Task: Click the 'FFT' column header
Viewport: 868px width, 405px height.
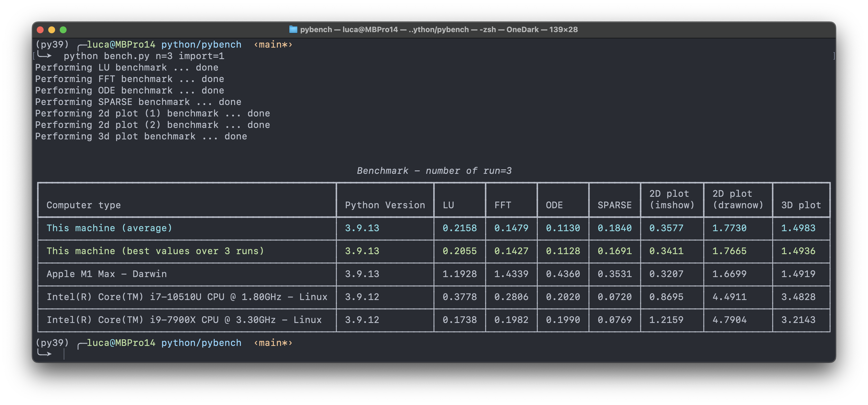Action: (503, 205)
